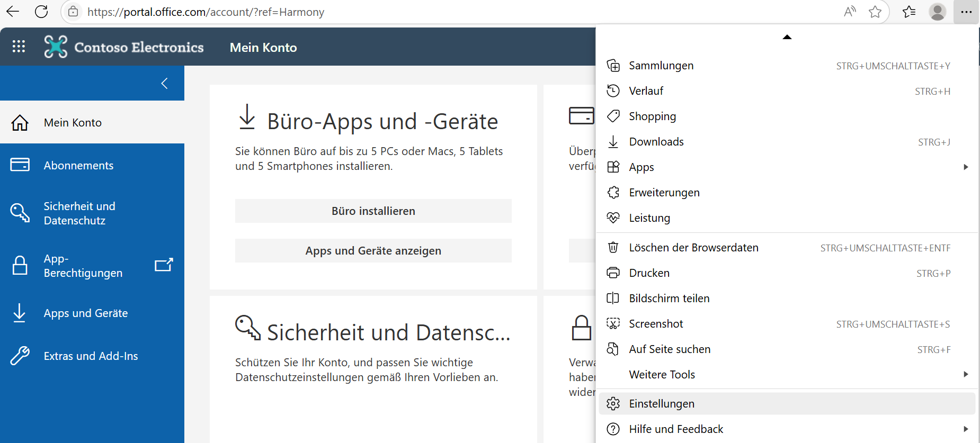This screenshot has height=443, width=980.
Task: Click the Shopping tag icon
Action: pos(613,116)
